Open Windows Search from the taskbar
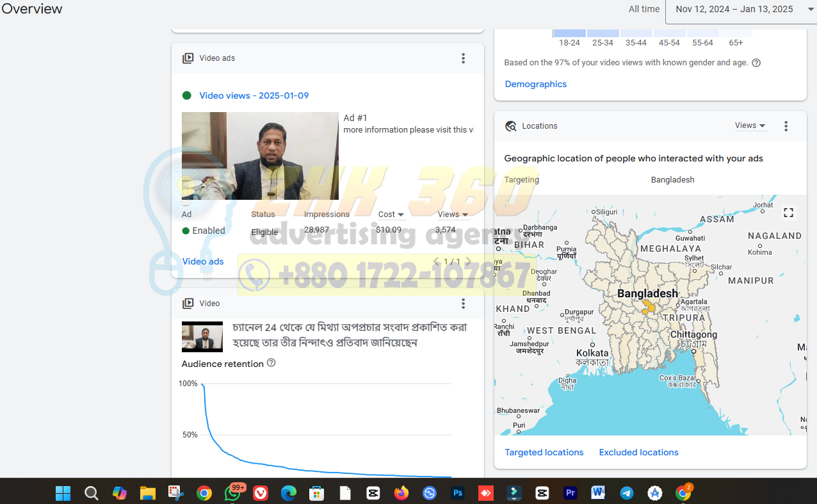817x504 pixels. coord(92,493)
